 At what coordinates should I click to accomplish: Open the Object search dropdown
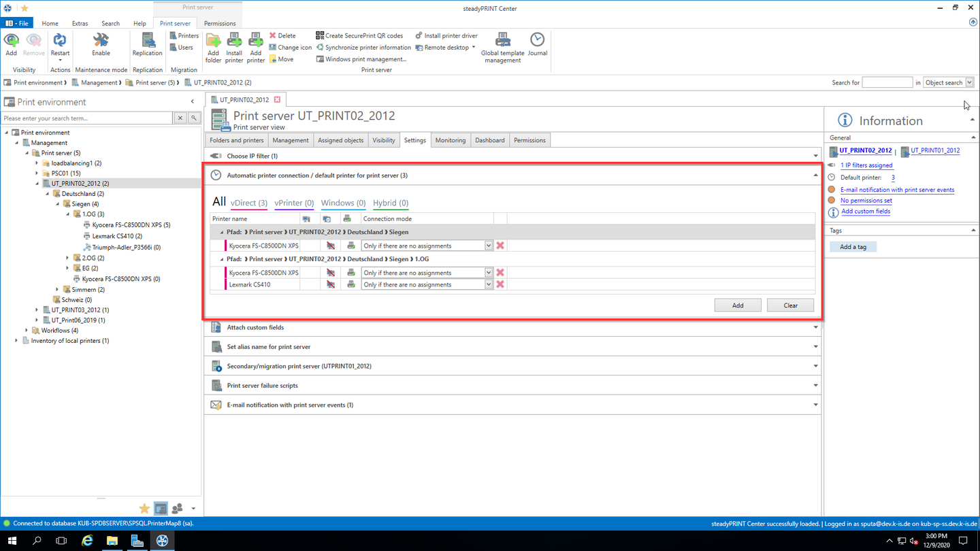(x=970, y=82)
